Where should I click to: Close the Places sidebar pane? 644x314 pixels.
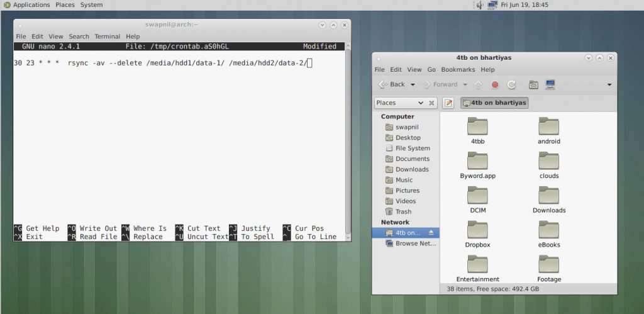432,103
